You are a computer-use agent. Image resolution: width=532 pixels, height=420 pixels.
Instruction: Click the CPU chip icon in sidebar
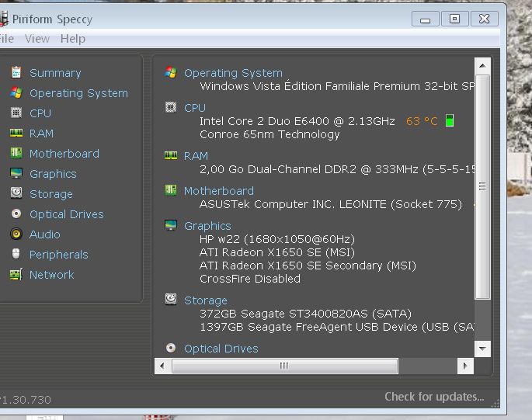[x=16, y=113]
